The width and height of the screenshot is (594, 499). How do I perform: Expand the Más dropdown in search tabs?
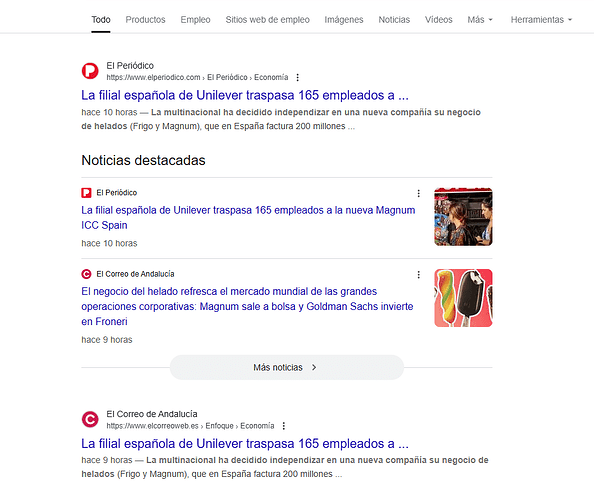point(480,20)
